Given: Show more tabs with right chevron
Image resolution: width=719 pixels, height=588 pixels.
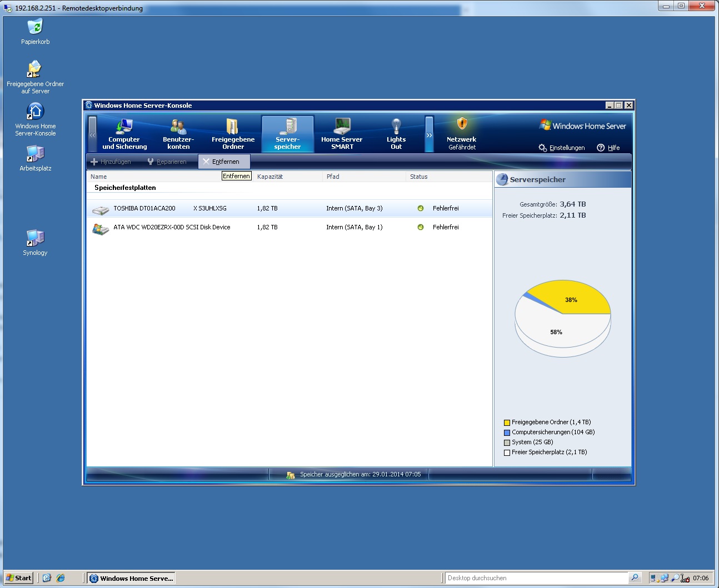Looking at the screenshot, I should point(429,134).
